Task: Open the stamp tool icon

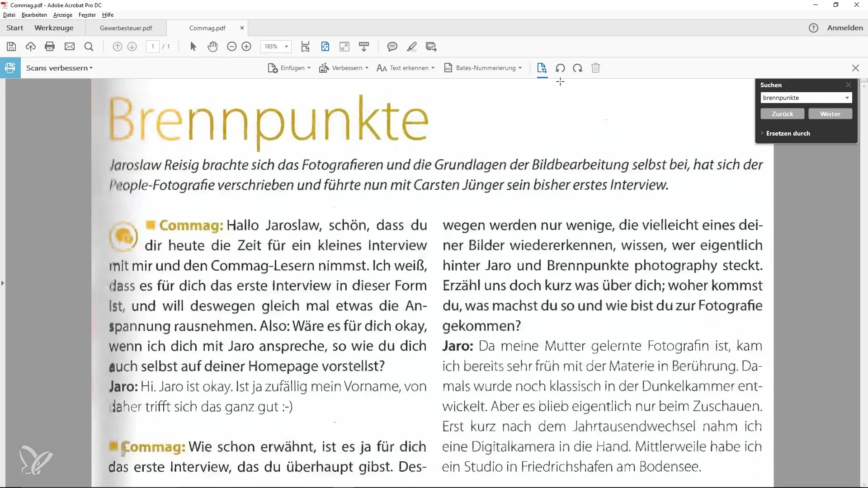Action: point(431,47)
